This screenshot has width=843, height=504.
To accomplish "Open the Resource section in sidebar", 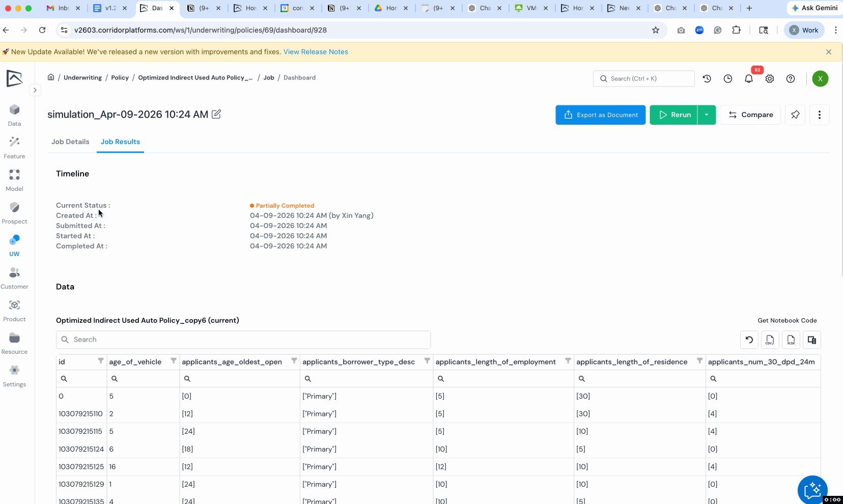I will click(x=14, y=344).
